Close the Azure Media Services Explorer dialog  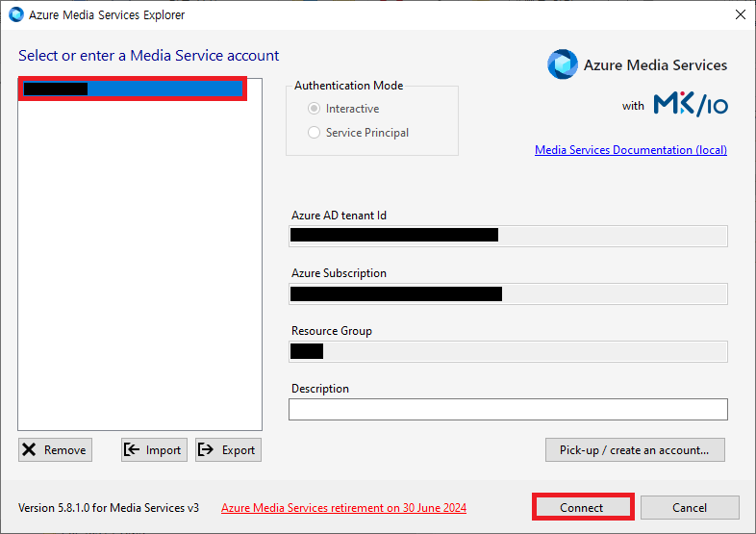(x=741, y=14)
